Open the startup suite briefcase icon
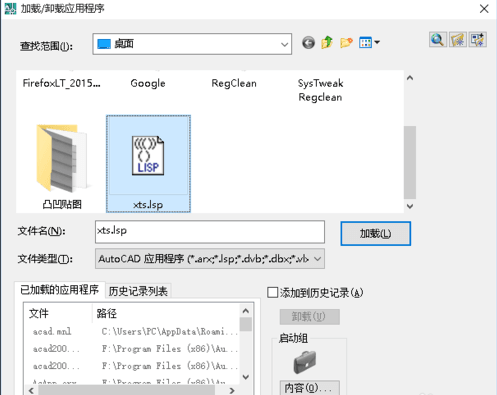This screenshot has width=497, height=395. 305,362
